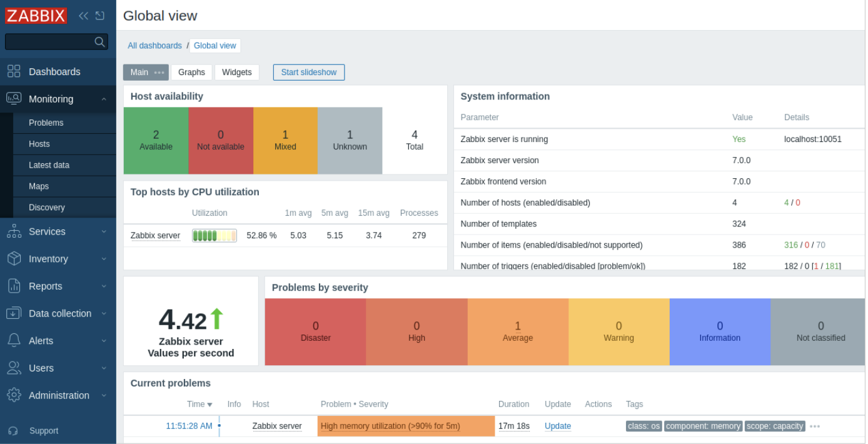868x444 pixels.
Task: Click the Monitoring icon in the sidebar
Action: (x=14, y=99)
